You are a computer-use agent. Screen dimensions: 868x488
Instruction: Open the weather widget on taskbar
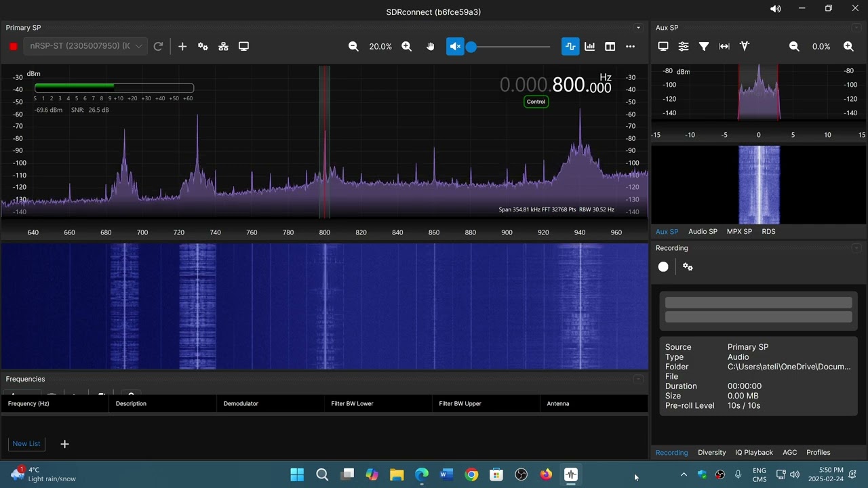pos(43,474)
